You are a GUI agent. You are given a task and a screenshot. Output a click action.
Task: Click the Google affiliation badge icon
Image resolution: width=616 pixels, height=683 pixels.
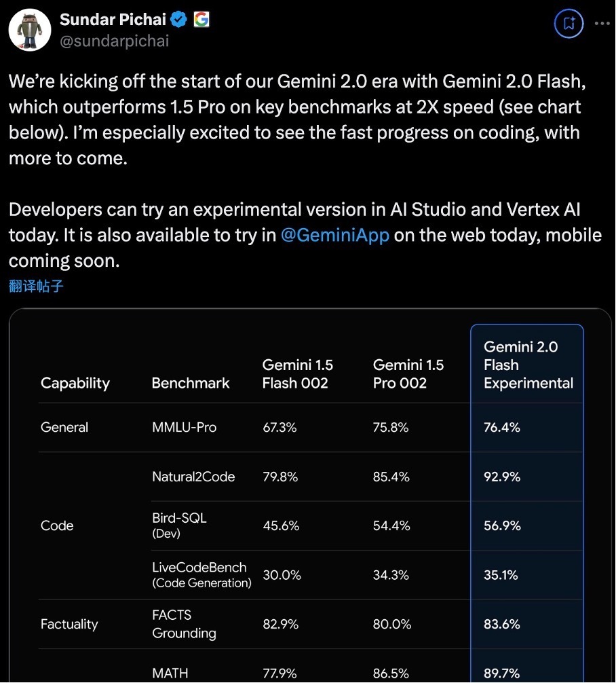tap(201, 20)
